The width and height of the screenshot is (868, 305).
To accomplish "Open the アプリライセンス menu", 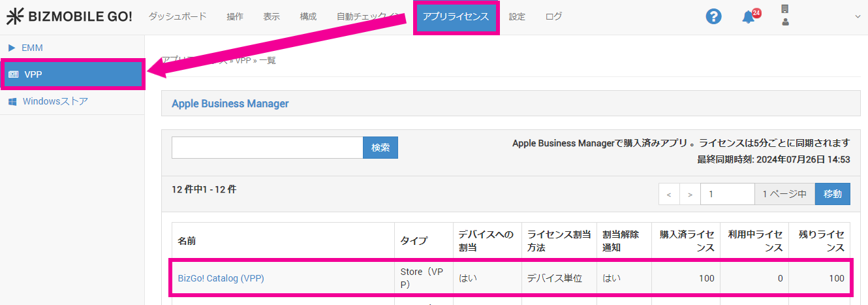I will [456, 17].
